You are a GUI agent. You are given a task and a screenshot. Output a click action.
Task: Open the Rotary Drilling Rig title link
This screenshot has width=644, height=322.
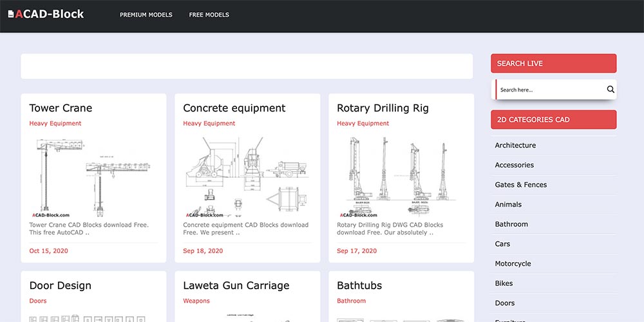coord(383,108)
